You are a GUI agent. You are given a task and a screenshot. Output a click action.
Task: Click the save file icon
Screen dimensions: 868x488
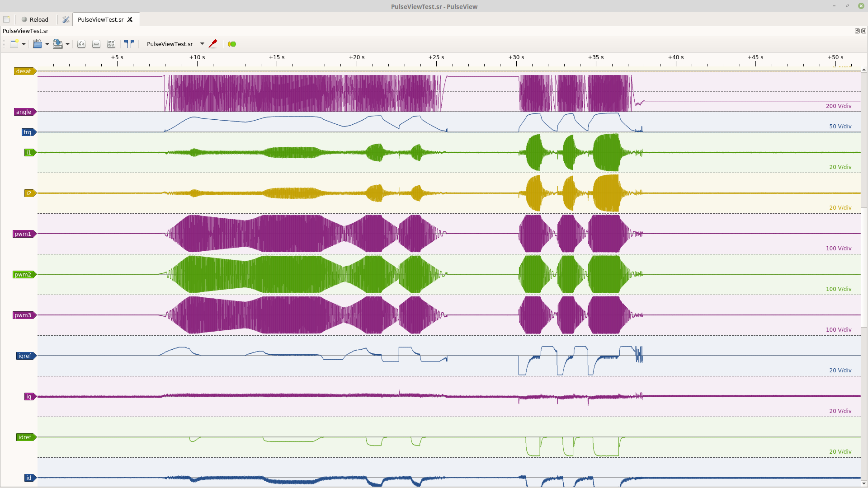point(57,44)
